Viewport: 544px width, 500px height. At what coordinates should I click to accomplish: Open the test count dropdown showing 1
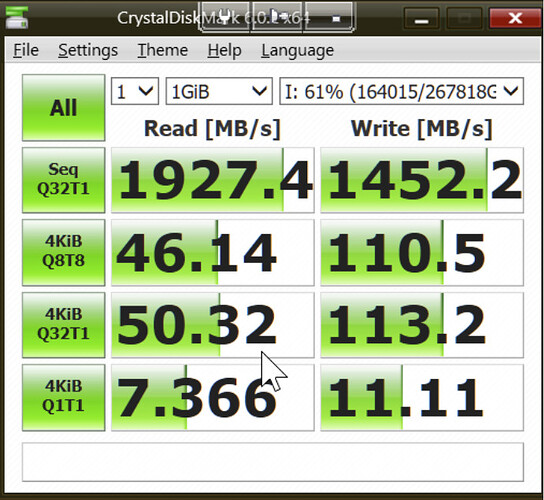pos(135,91)
